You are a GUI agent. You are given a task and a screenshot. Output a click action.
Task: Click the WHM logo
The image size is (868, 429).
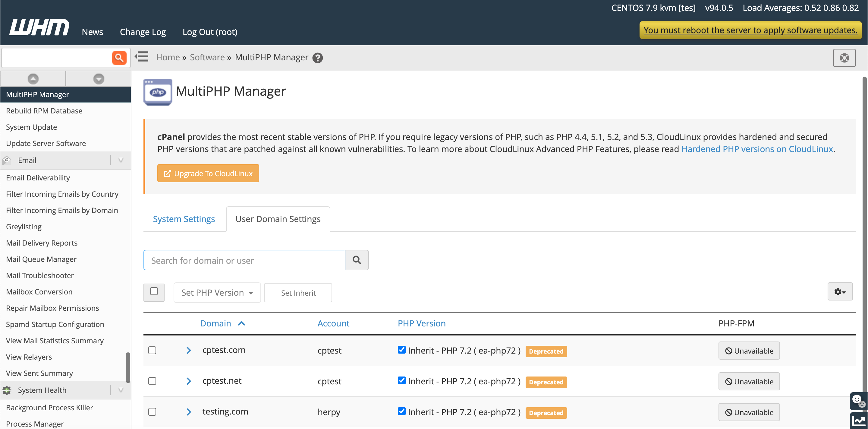point(39,27)
